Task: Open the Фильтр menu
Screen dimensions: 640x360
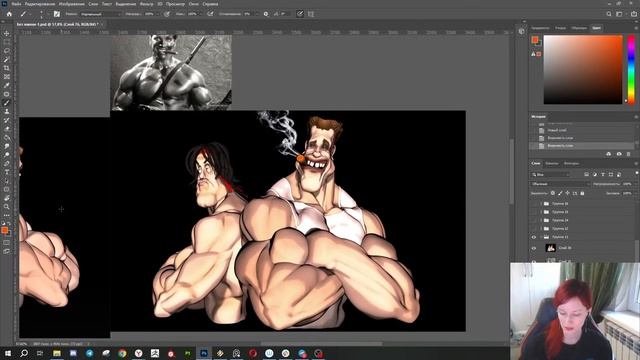Action: coord(146,4)
